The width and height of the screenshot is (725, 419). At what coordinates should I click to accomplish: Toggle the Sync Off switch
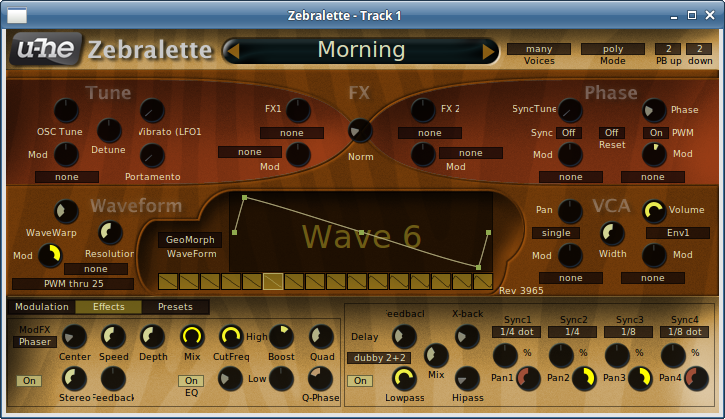coord(569,133)
